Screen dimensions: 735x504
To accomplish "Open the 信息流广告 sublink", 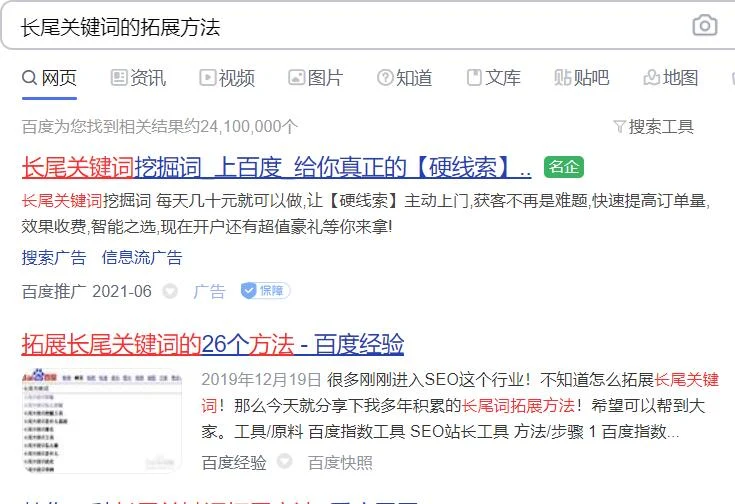I will pyautogui.click(x=142, y=257).
